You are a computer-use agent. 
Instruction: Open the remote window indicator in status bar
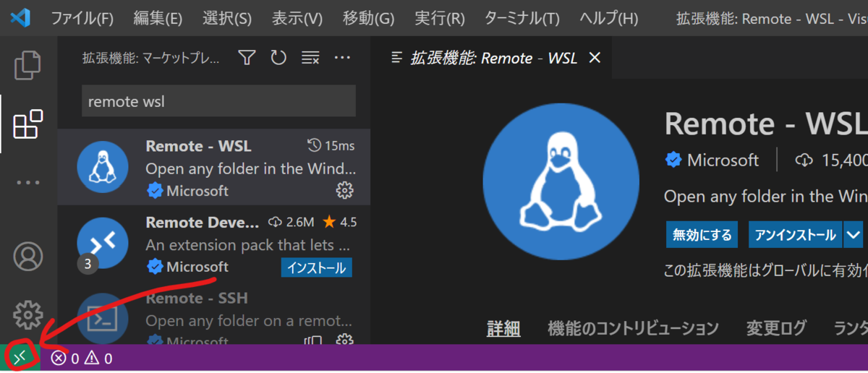20,357
